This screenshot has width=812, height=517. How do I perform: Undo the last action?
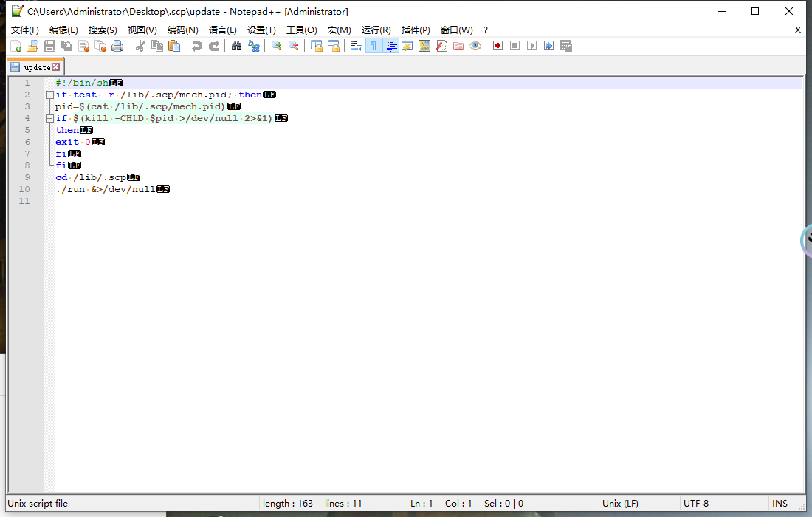click(197, 46)
